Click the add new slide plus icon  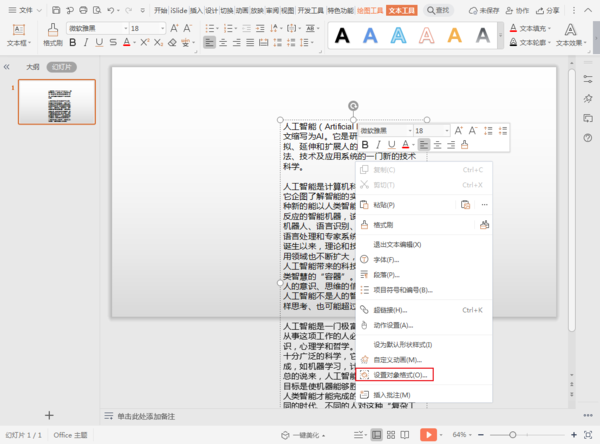point(49,415)
